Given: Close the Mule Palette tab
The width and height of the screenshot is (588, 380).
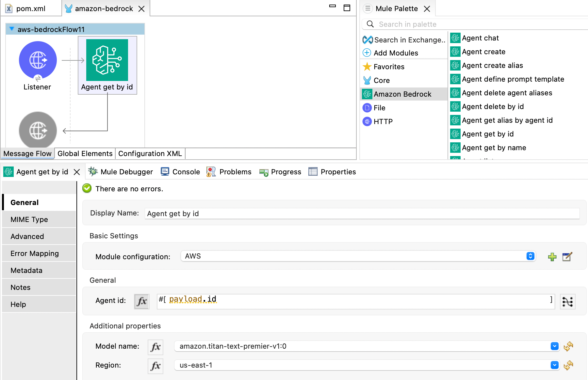Looking at the screenshot, I should point(427,9).
